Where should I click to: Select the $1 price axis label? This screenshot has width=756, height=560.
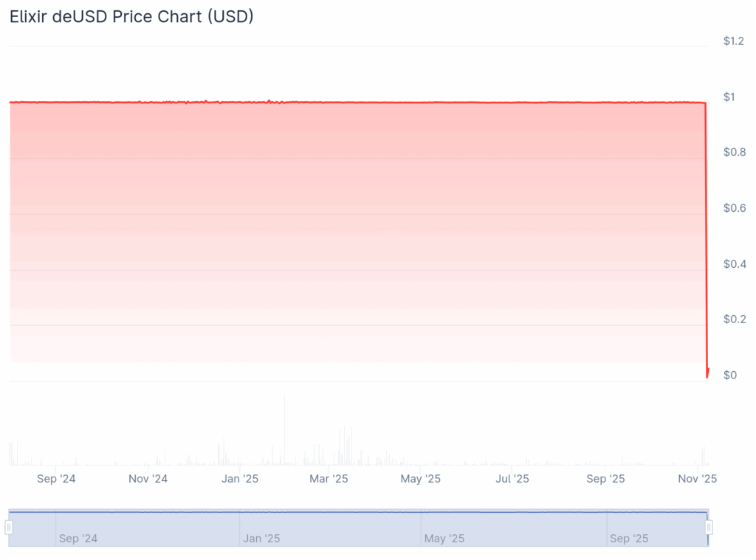tap(729, 97)
